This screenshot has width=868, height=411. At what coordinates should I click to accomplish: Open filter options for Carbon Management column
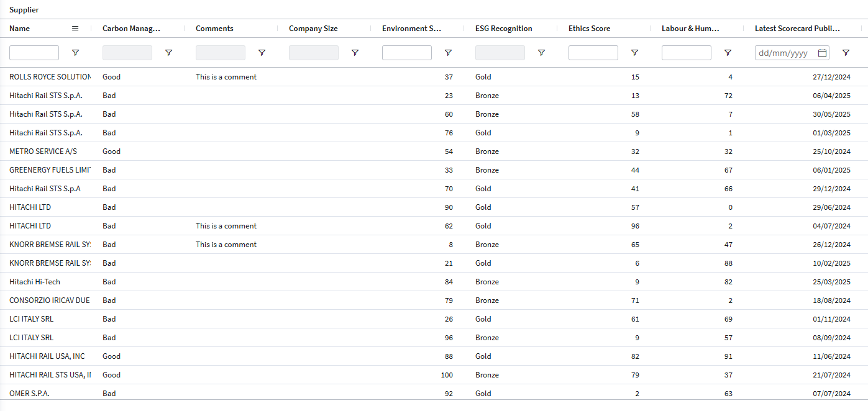click(168, 53)
